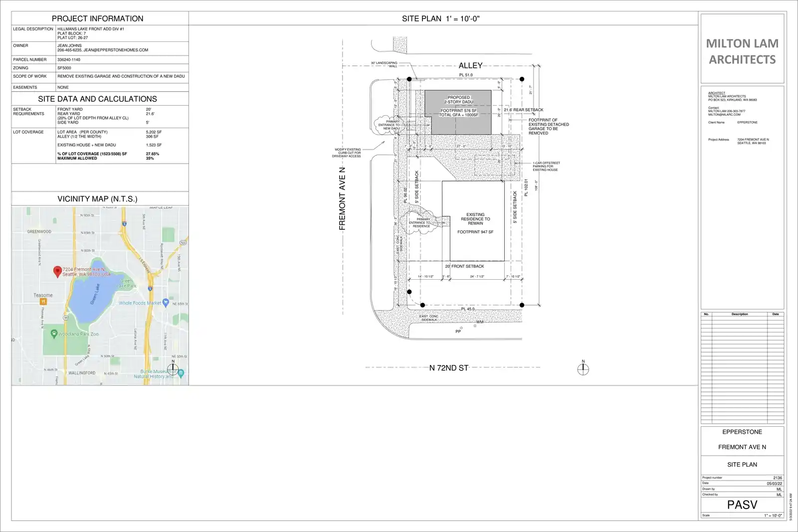Screen dimensions: 798x532
Task: Click the EPPERSTONE title in the title block
Action: [x=742, y=432]
